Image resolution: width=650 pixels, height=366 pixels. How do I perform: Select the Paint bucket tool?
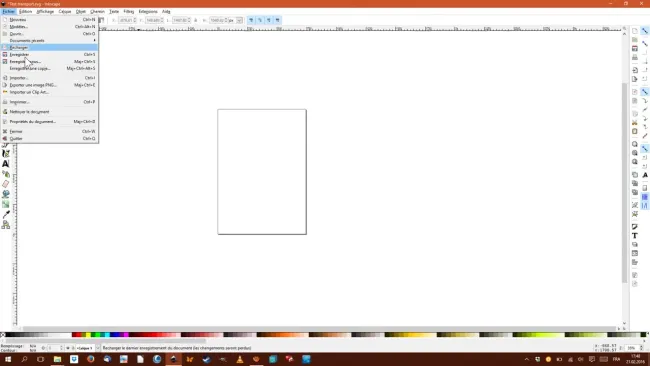click(6, 194)
